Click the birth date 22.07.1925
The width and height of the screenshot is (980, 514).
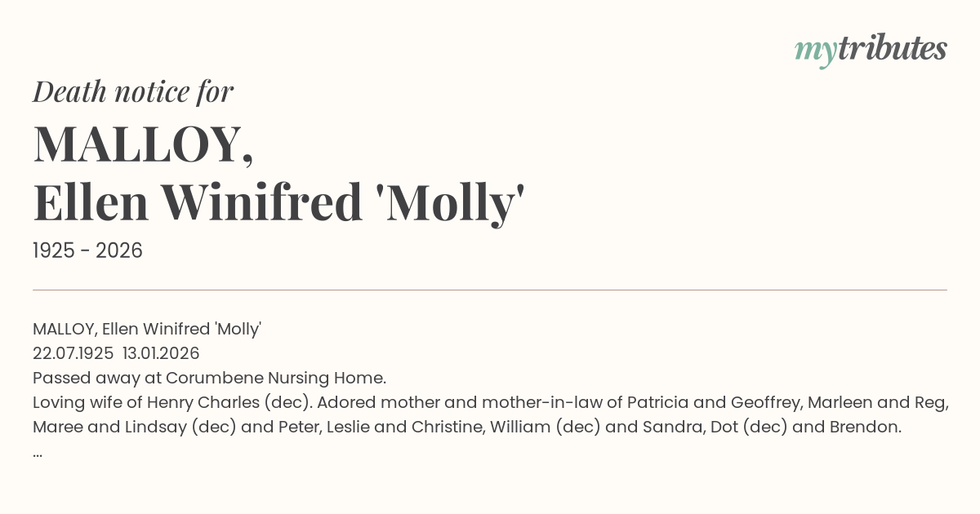tap(73, 354)
